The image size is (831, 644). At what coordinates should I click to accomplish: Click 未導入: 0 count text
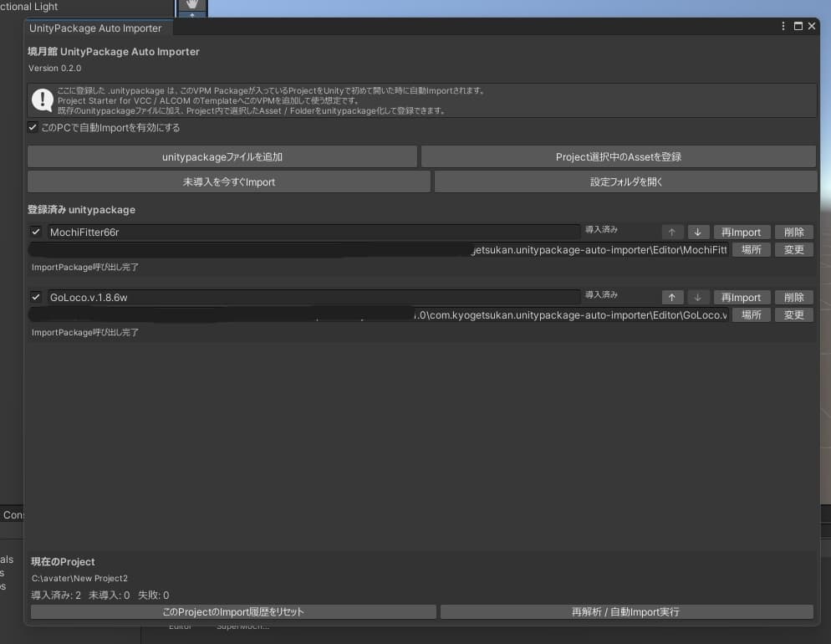pyautogui.click(x=110, y=595)
